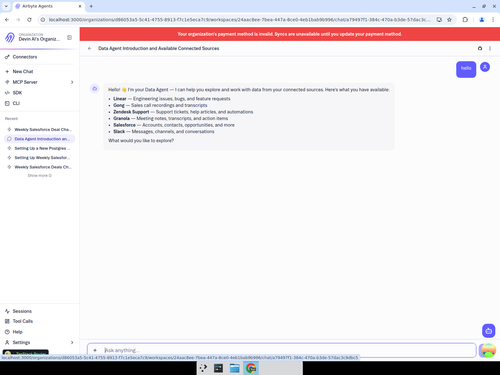
Task: Click browser back button
Action: (7, 20)
